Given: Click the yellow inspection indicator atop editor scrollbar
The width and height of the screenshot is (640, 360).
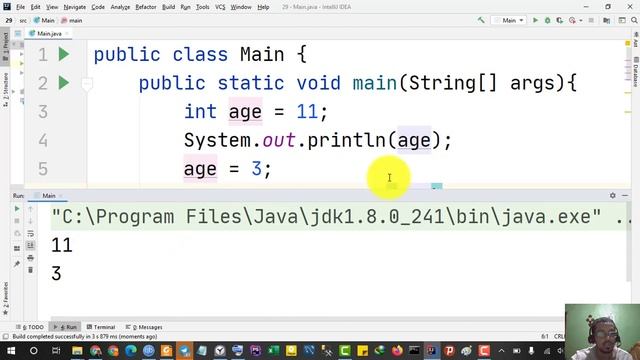Looking at the screenshot, I should (628, 43).
